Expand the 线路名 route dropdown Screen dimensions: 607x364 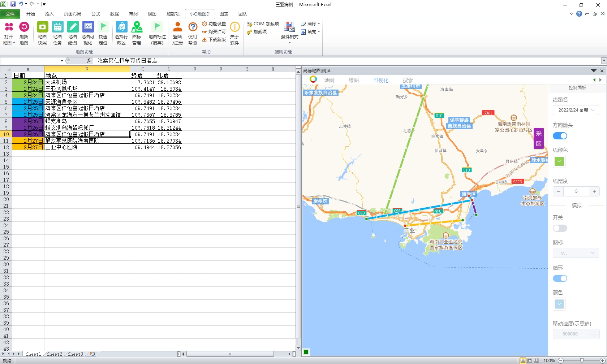[576, 110]
